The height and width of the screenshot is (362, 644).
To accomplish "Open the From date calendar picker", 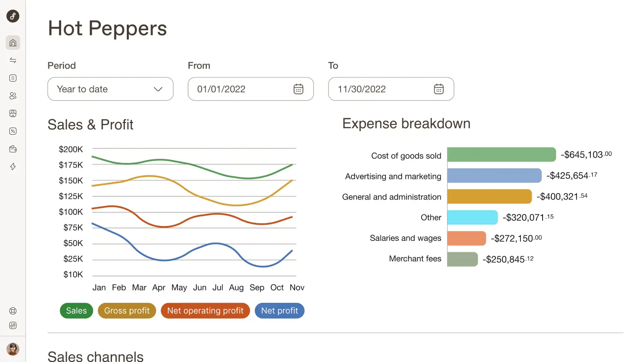I will [298, 89].
